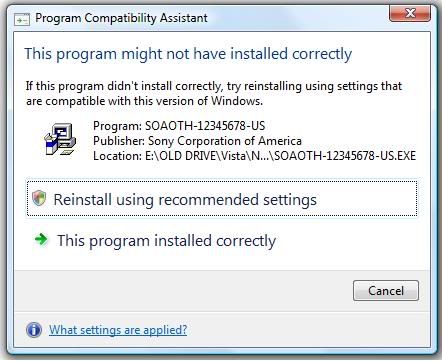Click the blue information icon
This screenshot has height=361, width=442.
point(34,330)
